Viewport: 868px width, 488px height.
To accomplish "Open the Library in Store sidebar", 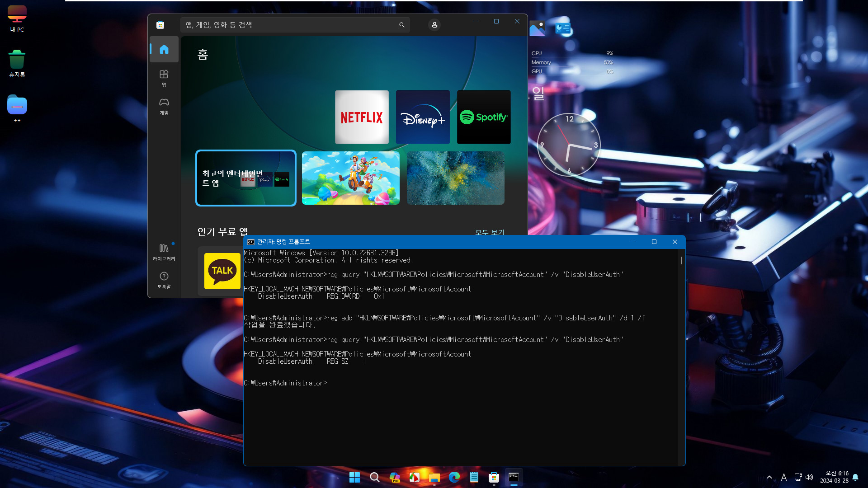I will [x=164, y=252].
